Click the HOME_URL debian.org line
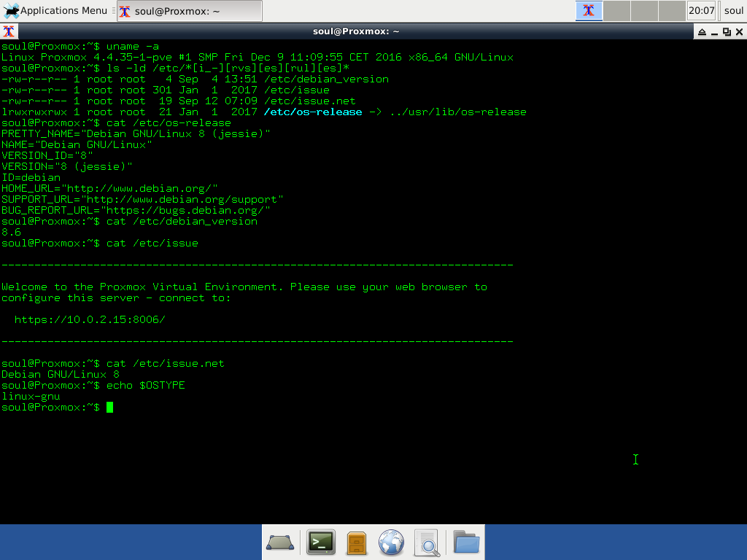747x560 pixels. [x=109, y=189]
